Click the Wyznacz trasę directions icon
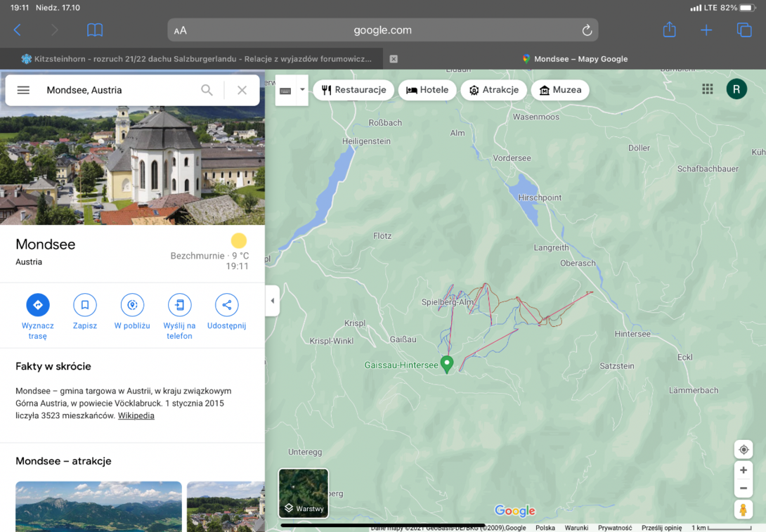The width and height of the screenshot is (766, 532). pyautogui.click(x=38, y=305)
